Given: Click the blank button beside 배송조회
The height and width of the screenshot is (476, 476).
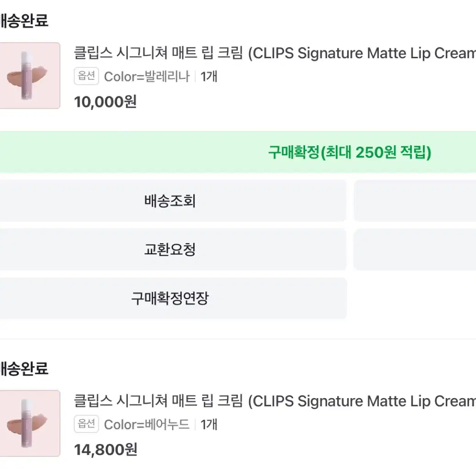Looking at the screenshot, I should coord(415,201).
